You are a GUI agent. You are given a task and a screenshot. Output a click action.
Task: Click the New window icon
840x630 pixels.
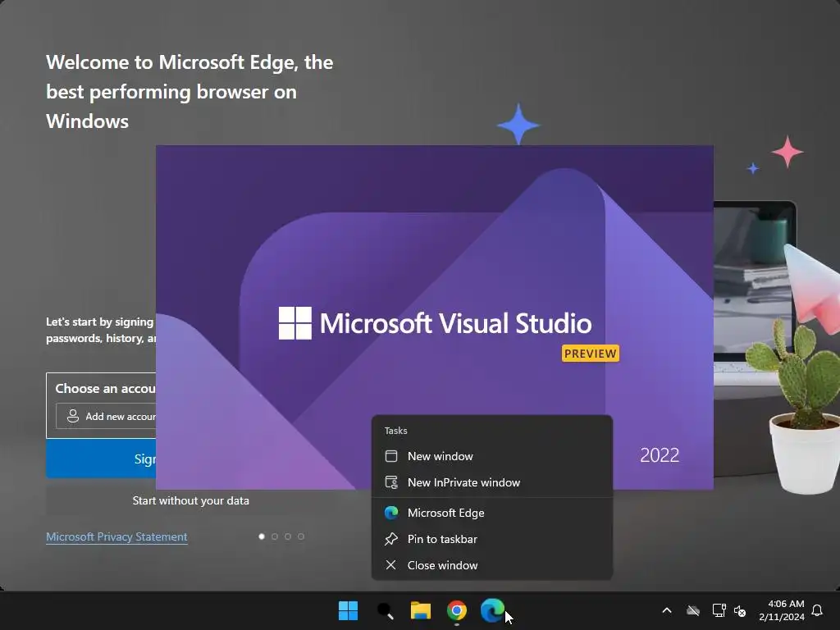pyautogui.click(x=391, y=456)
